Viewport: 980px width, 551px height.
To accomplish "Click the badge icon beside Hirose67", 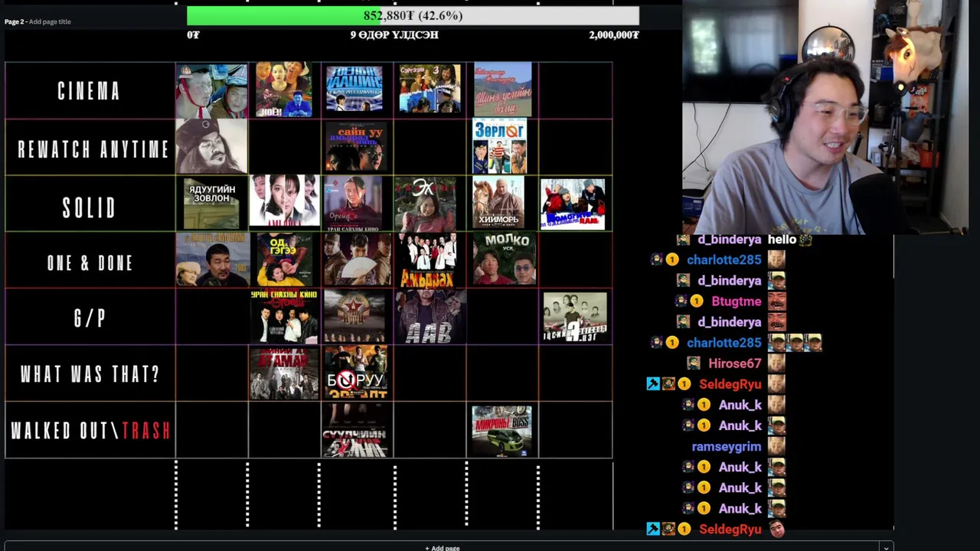I will [x=694, y=364].
